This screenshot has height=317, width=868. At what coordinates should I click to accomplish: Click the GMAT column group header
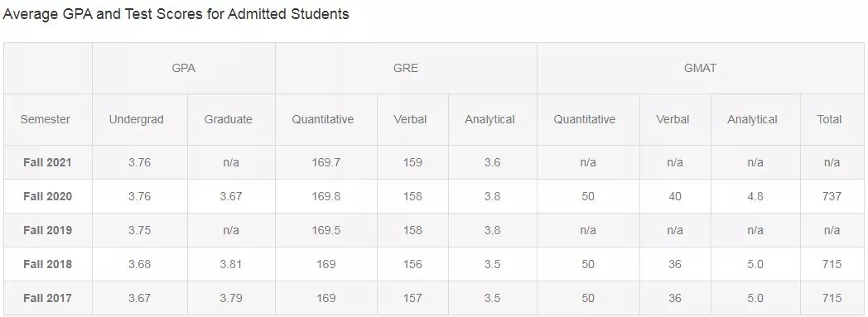point(700,69)
